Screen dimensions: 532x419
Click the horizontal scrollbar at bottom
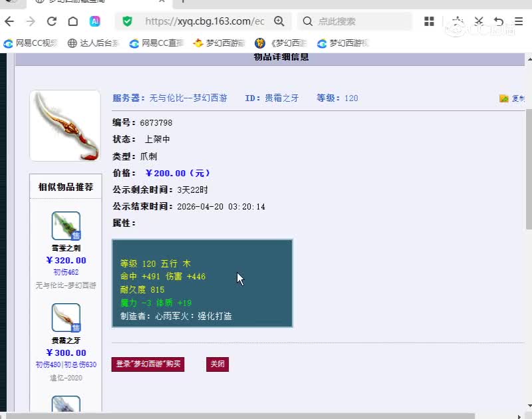(x=240, y=416)
